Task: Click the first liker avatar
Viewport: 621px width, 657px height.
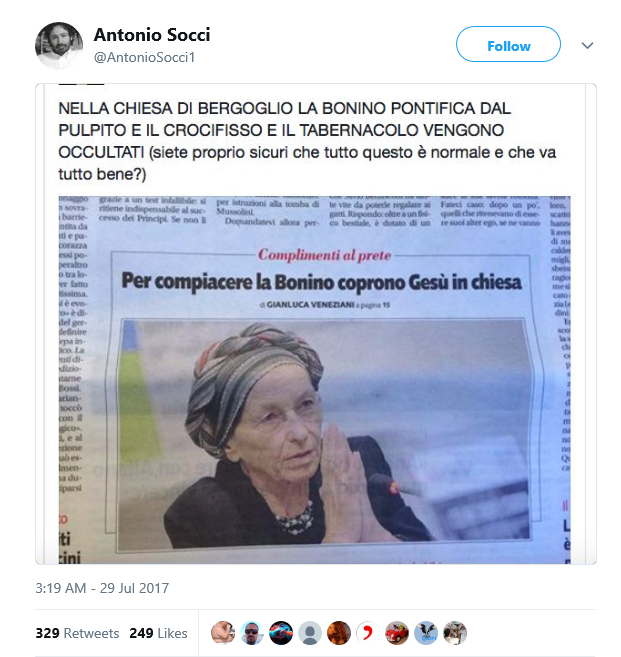Action: coord(223,633)
